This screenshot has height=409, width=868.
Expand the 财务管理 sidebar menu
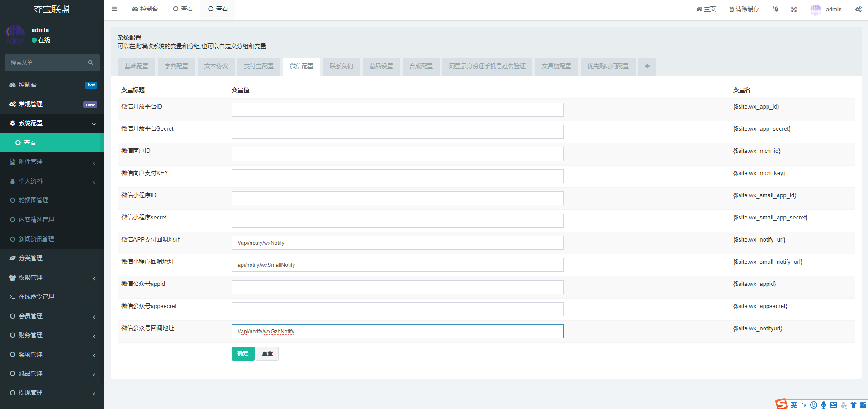click(x=52, y=335)
